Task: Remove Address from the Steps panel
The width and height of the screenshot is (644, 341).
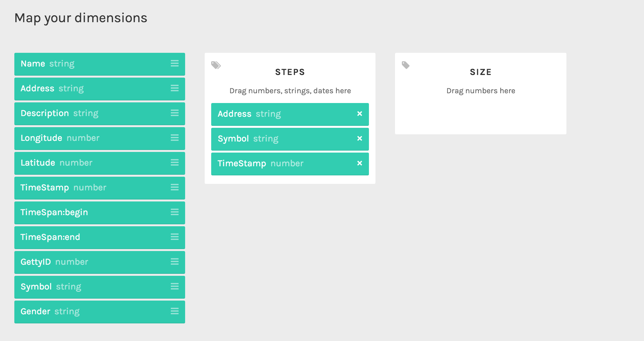Action: coord(359,114)
